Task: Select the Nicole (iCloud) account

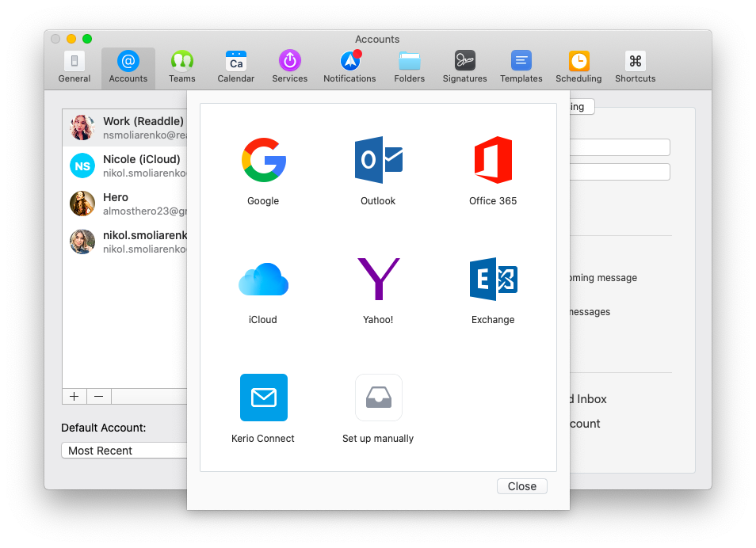Action: click(125, 166)
